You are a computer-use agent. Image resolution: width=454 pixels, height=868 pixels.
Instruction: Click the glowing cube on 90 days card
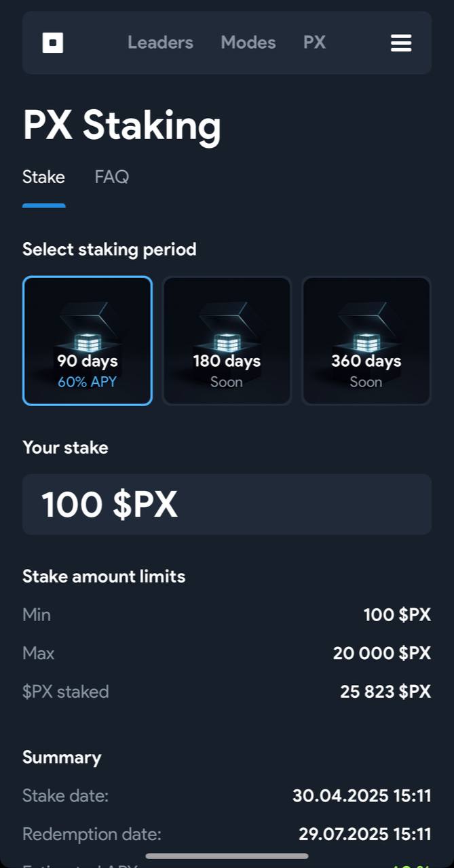88,341
